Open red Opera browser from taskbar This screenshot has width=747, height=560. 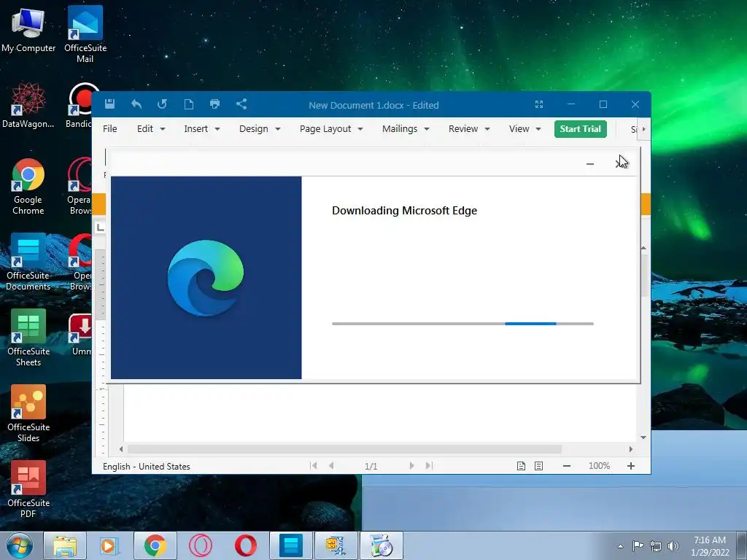click(245, 545)
